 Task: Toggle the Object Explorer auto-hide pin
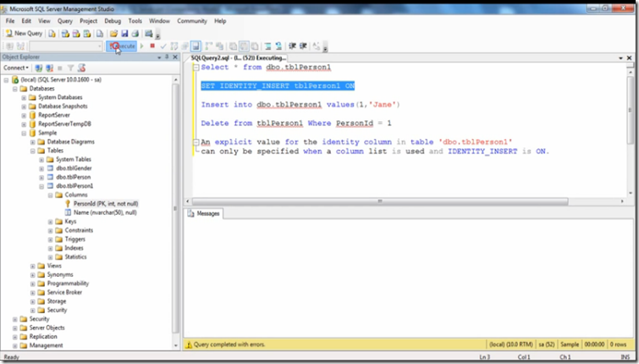(167, 57)
